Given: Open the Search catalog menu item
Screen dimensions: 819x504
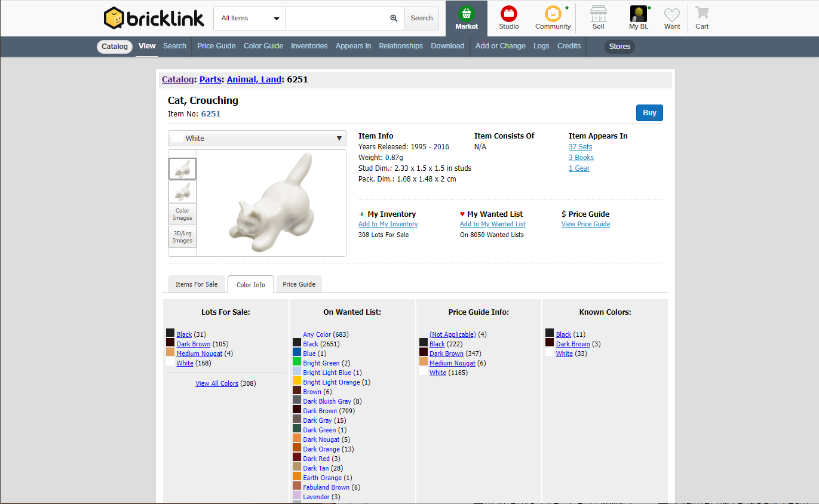Looking at the screenshot, I should click(x=174, y=46).
